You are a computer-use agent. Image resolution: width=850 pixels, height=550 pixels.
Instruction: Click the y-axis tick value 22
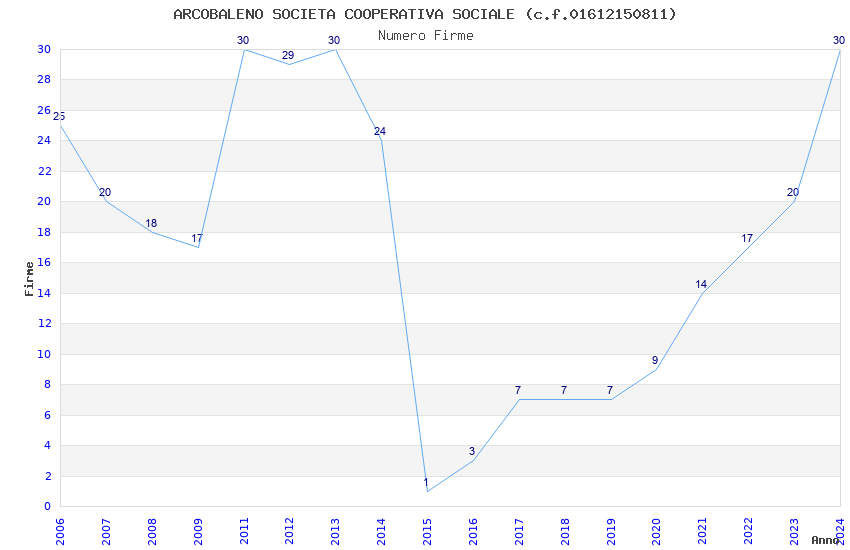click(x=44, y=171)
